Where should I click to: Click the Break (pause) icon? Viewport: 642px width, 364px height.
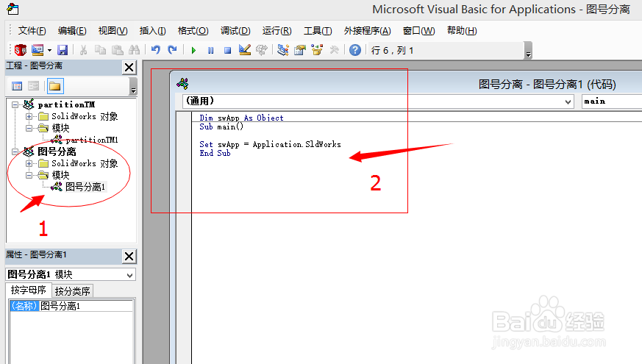pyautogui.click(x=210, y=50)
